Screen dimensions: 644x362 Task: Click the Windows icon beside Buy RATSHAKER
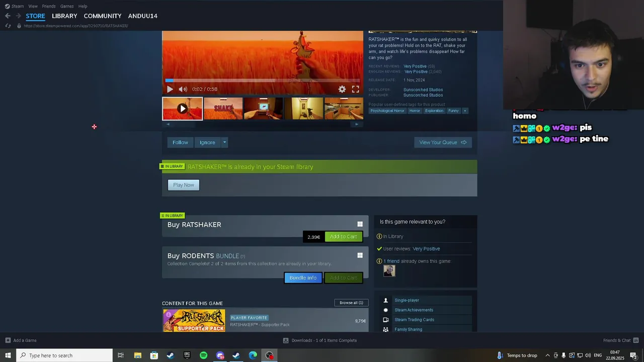pyautogui.click(x=360, y=224)
